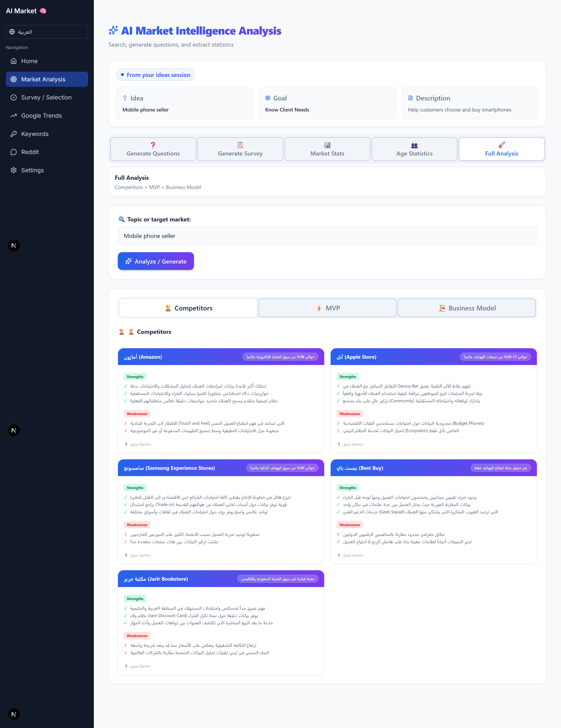This screenshot has height=728, width=561.
Task: Click the people icon above Age Statistics
Action: tap(414, 145)
